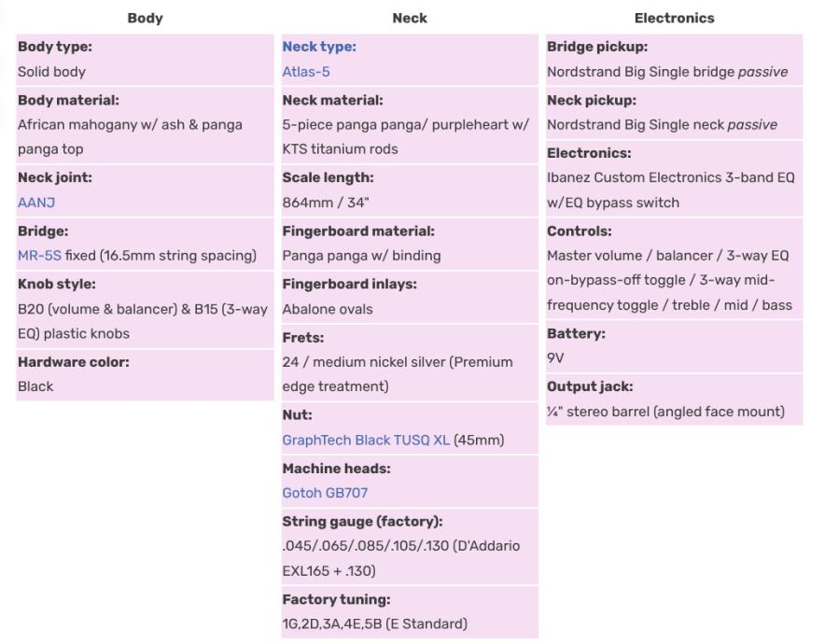
Task: Open the Atlas-5 neck link
Action: click(x=306, y=72)
